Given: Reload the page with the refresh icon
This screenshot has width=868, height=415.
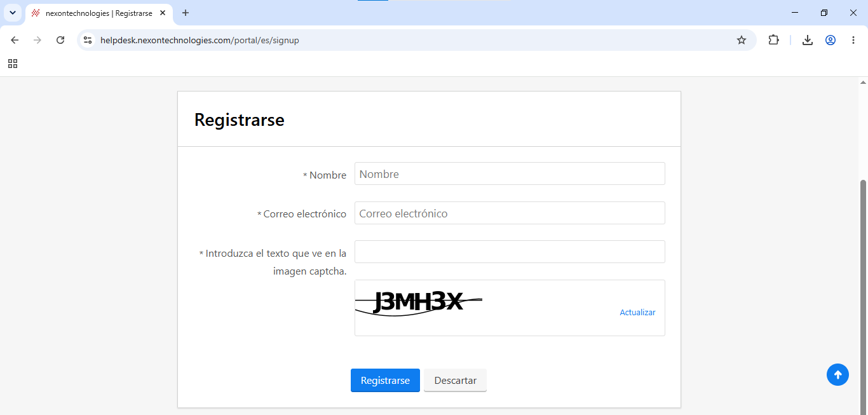Looking at the screenshot, I should [x=60, y=40].
